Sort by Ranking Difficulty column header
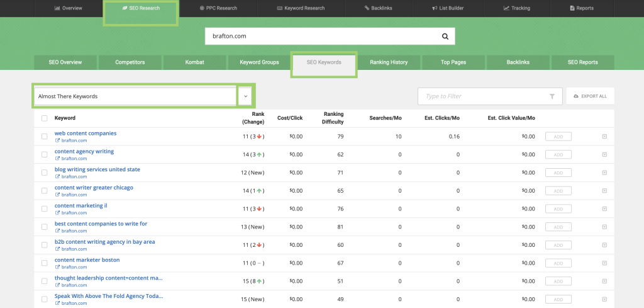 point(333,118)
